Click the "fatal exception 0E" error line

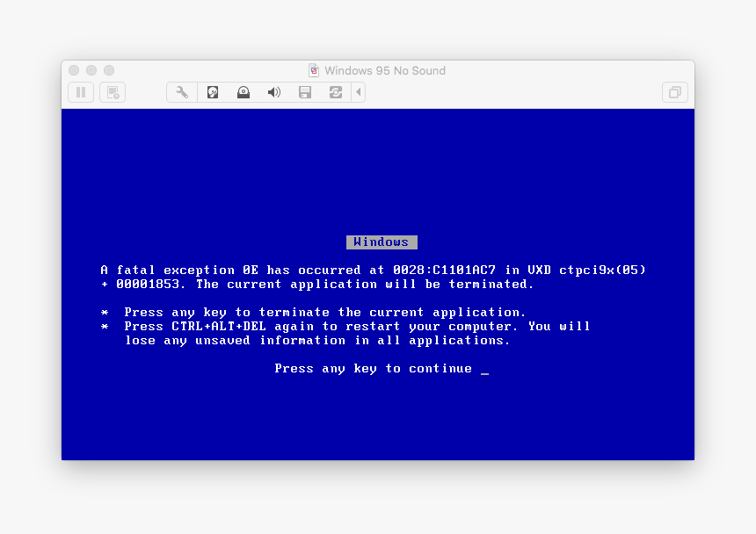[374, 271]
